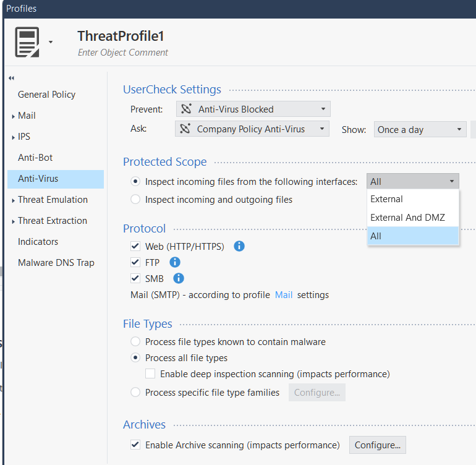Uncheck Web (HTTP/HTTPS) protocol checkbox
Viewport: 476px width, 465px height.
point(135,246)
